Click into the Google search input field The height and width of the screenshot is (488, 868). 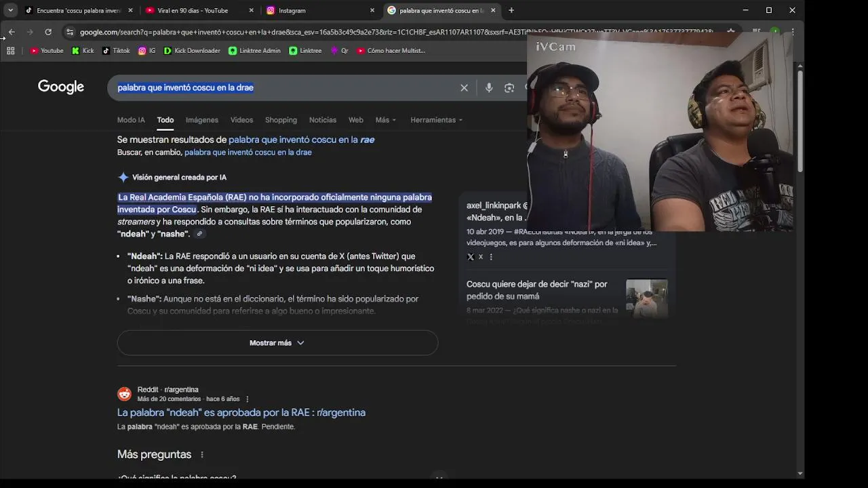coord(285,87)
